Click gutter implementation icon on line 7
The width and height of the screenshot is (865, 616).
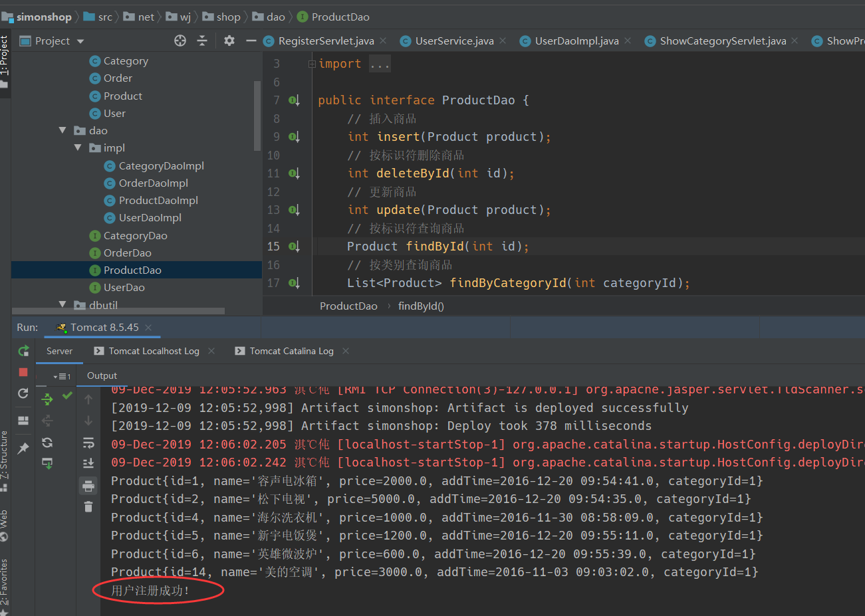[294, 100]
